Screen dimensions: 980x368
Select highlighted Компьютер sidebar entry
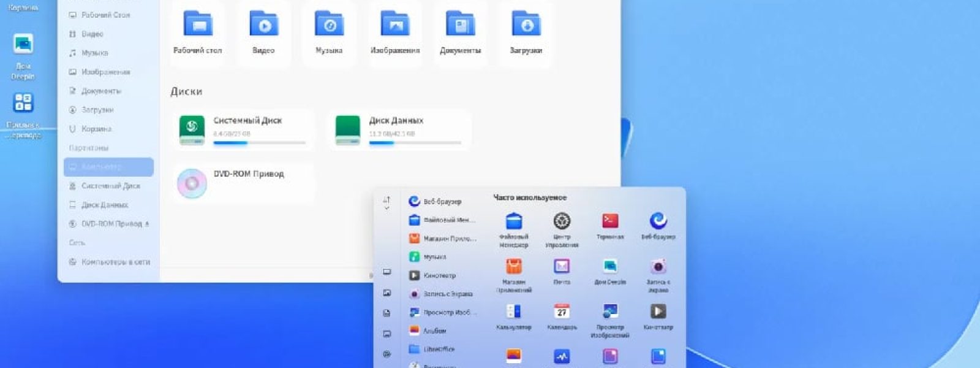(x=108, y=167)
